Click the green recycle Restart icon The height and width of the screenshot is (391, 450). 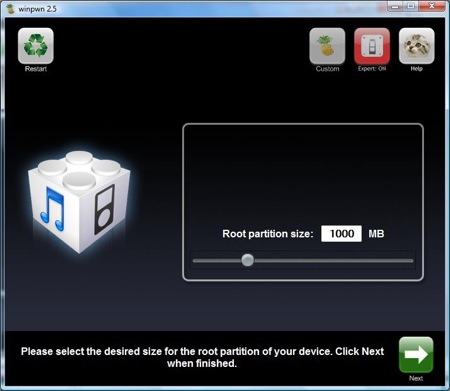coord(36,46)
